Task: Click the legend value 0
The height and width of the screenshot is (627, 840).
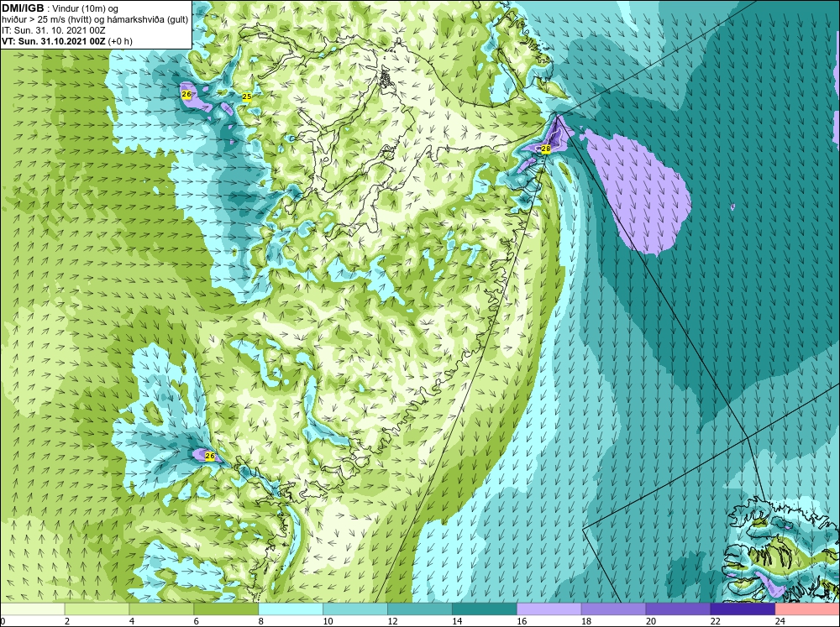Action: pyautogui.click(x=3, y=621)
